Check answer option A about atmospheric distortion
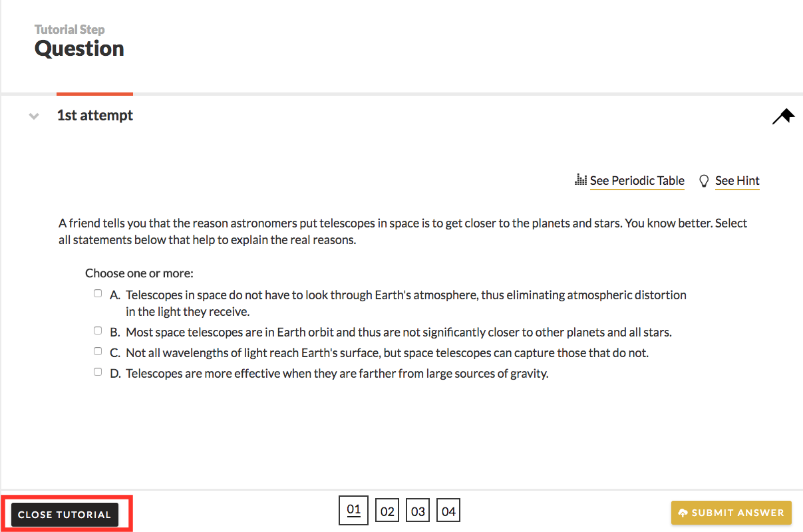803x532 pixels. tap(98, 293)
